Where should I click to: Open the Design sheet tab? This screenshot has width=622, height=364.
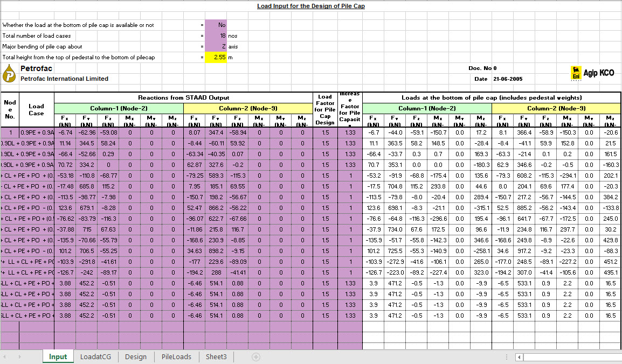click(136, 356)
